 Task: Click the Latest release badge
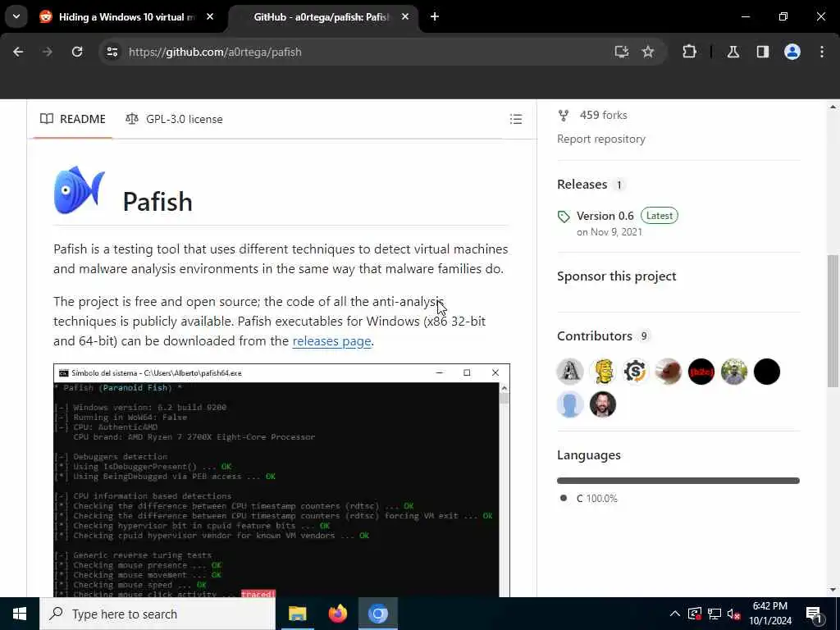pos(659,216)
